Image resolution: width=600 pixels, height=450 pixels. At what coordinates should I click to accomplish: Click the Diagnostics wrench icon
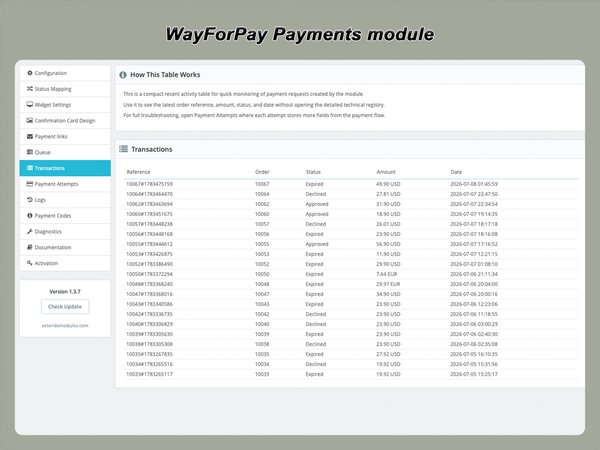tap(29, 231)
